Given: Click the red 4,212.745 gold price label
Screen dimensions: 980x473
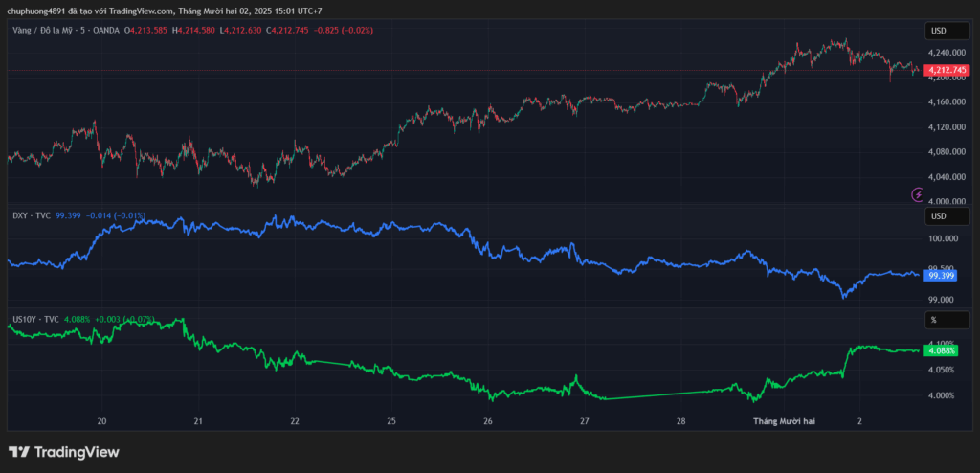Looking at the screenshot, I should pyautogui.click(x=947, y=70).
